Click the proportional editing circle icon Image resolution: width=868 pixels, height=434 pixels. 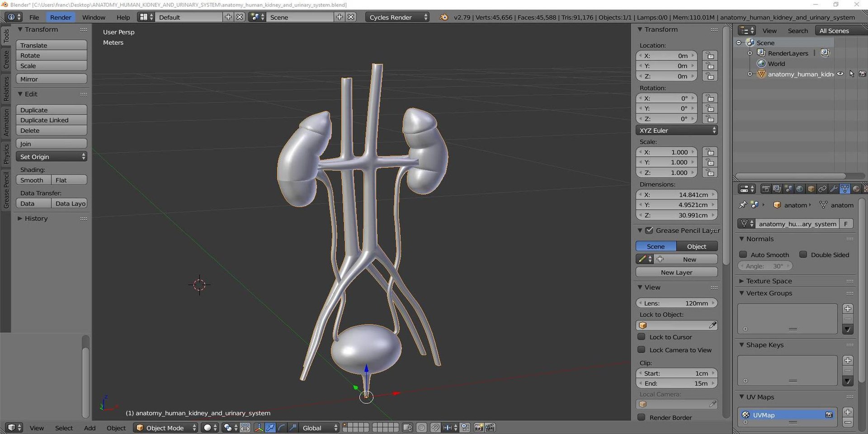(x=421, y=428)
